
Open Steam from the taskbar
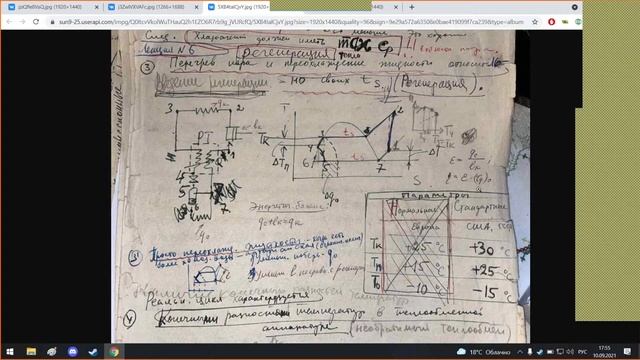point(93,351)
